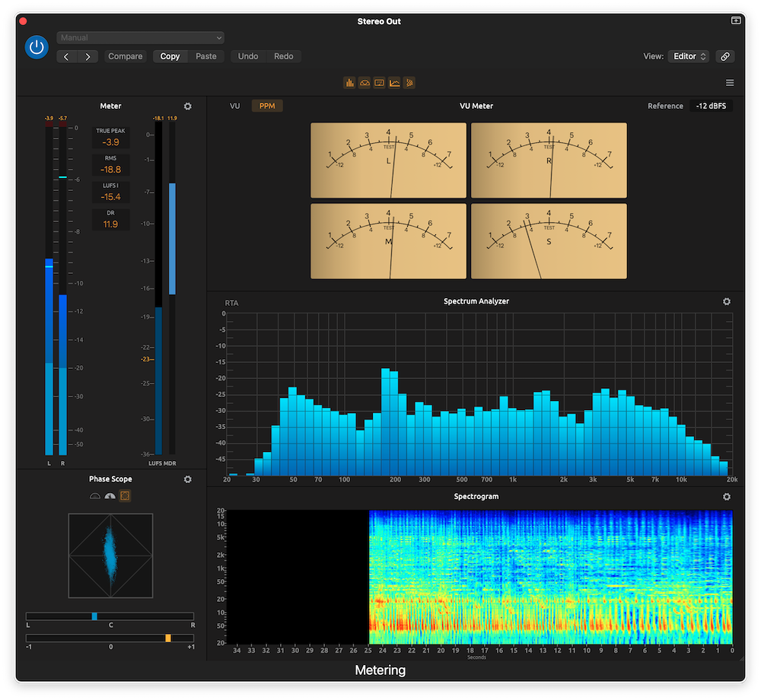This screenshot has width=761, height=700.
Task: Toggle the Loudness display icon in toolbar
Action: tap(379, 82)
